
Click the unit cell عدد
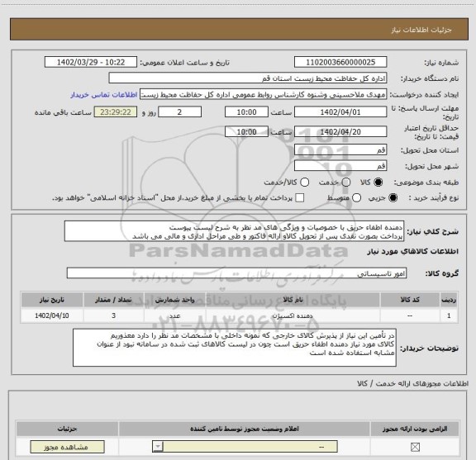point(175,315)
